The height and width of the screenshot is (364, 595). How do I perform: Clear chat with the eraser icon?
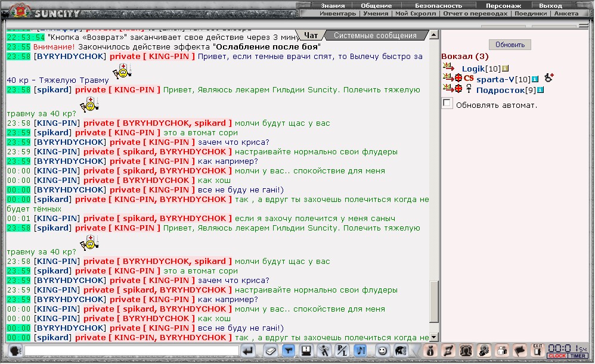coord(270,351)
